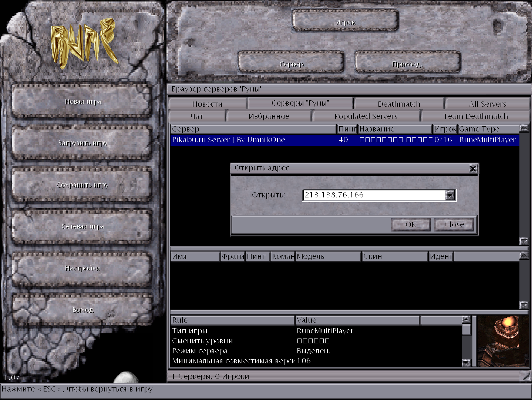
Task: Choose Сохранить игру
Action: tap(83, 185)
